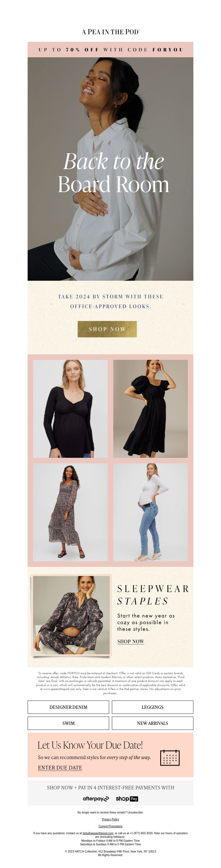Click the calendar icon in due date banner

170,758
